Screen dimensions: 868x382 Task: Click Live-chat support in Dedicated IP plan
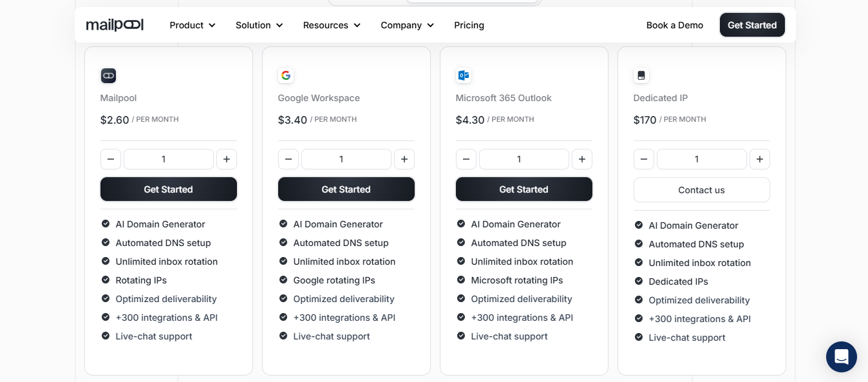click(x=687, y=338)
